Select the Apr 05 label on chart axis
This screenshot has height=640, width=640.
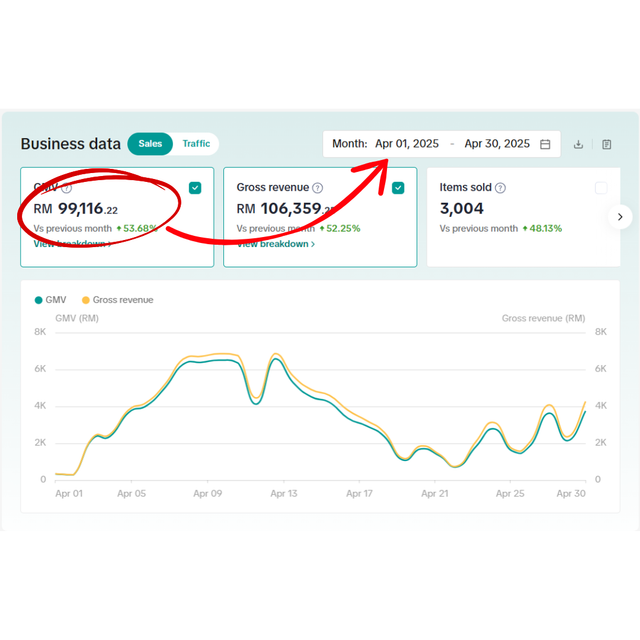pyautogui.click(x=131, y=493)
